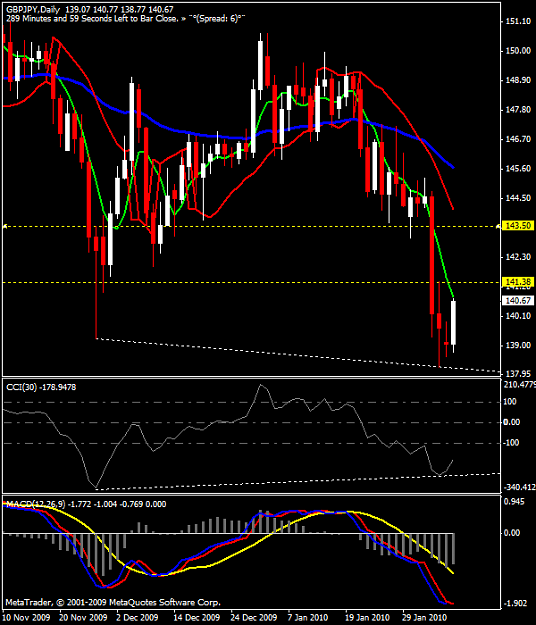Screen dimensions: 536x625
Task: Click the 0.00 label on the CCI scale
Action: click(512, 422)
